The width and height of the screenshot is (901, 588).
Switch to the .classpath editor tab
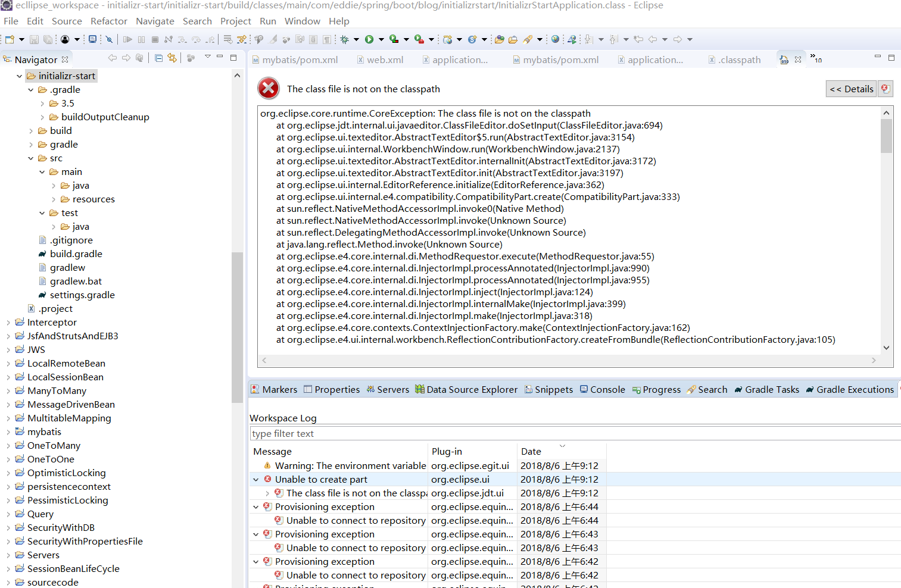[735, 60]
